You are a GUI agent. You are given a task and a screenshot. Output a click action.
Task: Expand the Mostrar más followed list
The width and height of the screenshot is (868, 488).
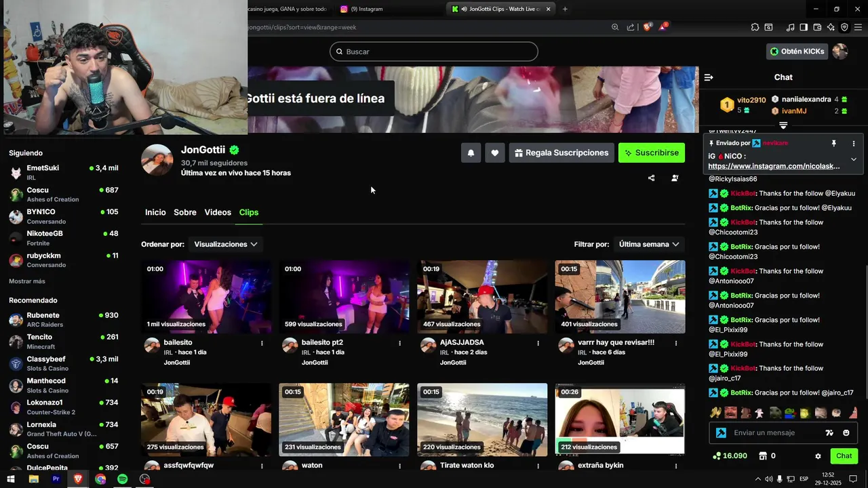[x=27, y=281]
